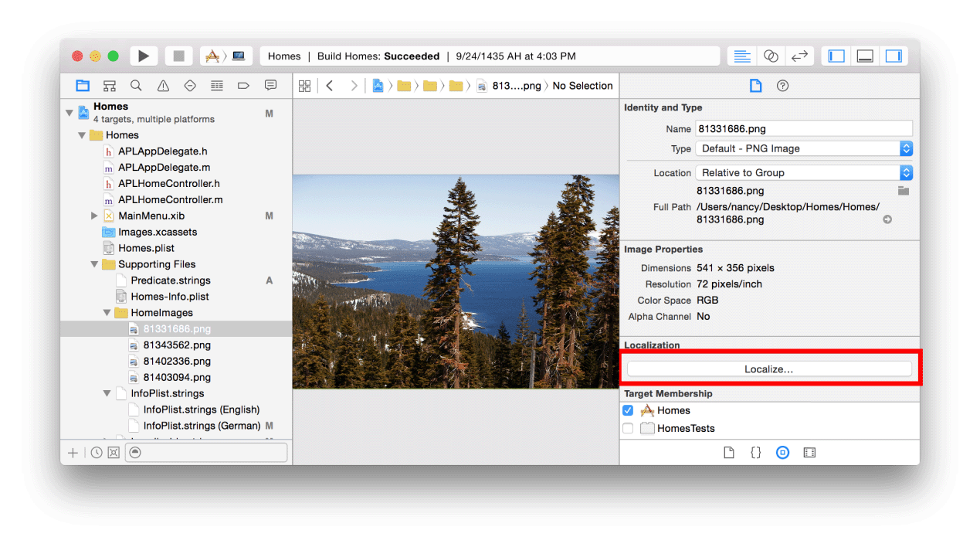This screenshot has height=547, width=980.
Task: Select the Object library tab
Action: point(782,453)
